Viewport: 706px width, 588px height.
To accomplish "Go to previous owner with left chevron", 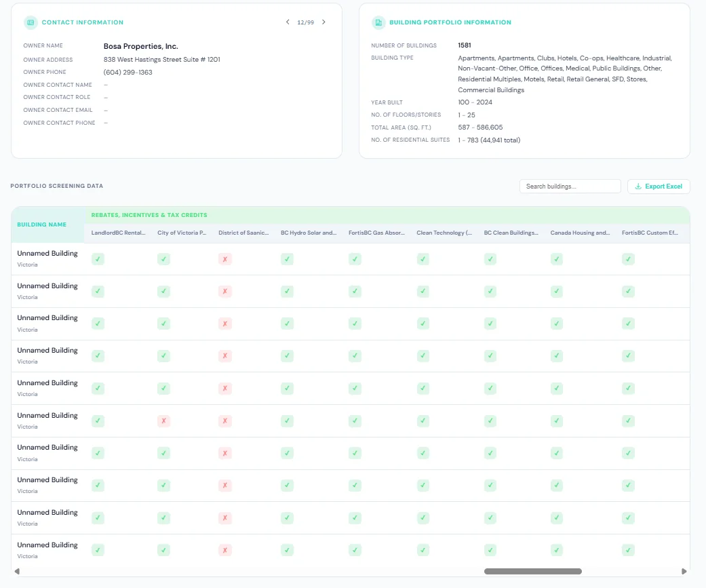I will (x=288, y=22).
